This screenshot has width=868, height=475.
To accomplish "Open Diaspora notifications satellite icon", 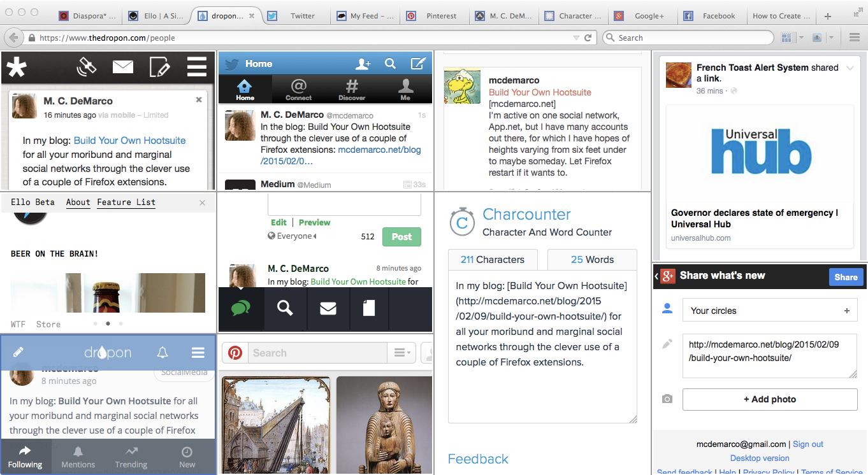I will pyautogui.click(x=86, y=66).
